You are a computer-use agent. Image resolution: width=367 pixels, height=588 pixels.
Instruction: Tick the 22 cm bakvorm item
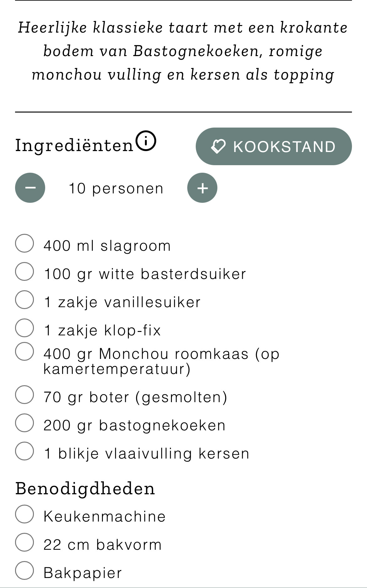point(24,542)
